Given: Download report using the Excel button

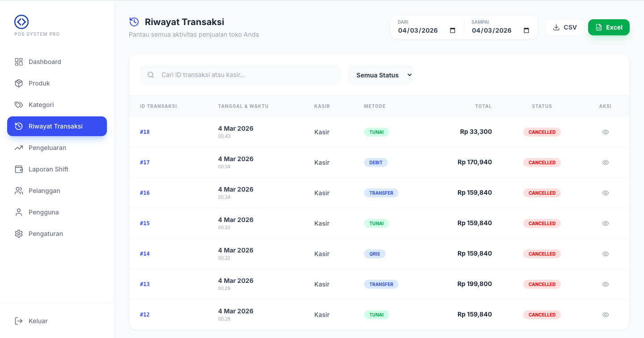Looking at the screenshot, I should [609, 27].
